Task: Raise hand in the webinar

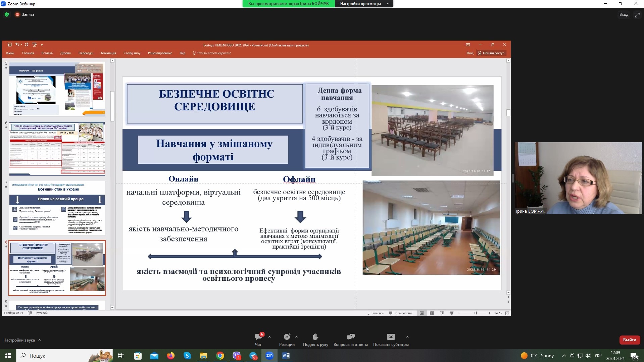Action: pyautogui.click(x=315, y=337)
